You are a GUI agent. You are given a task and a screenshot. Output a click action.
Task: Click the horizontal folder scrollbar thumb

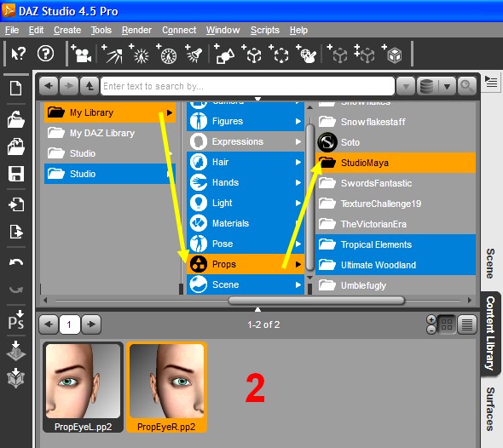click(316, 301)
